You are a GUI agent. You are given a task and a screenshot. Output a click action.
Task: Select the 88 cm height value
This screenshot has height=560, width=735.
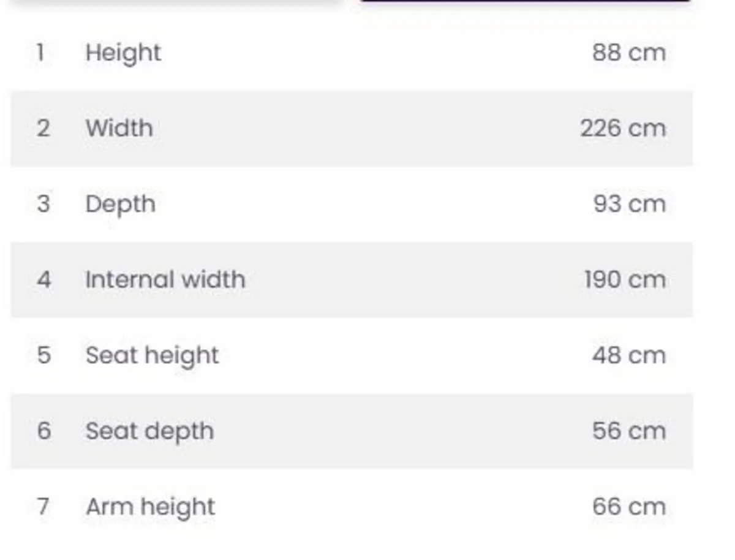(x=628, y=53)
